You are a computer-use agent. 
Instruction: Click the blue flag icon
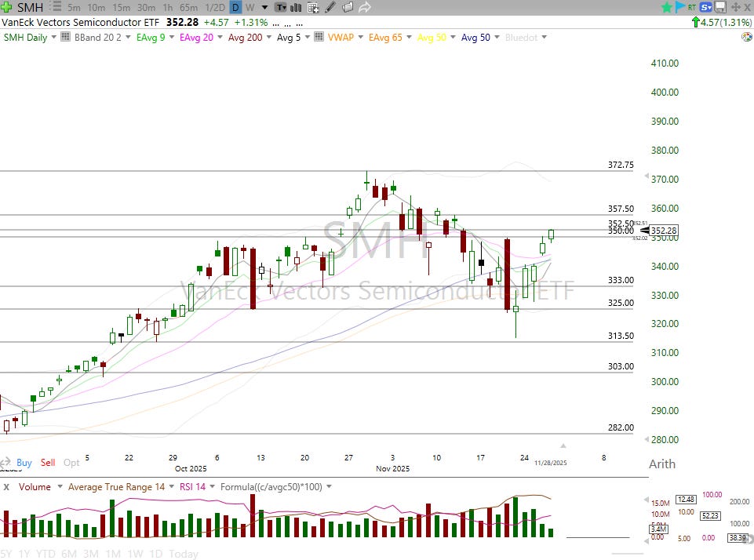click(679, 7)
